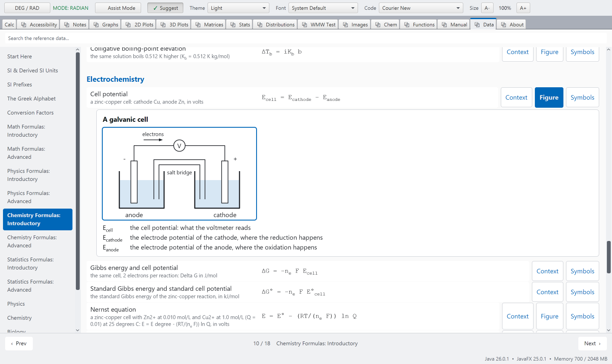The image size is (612, 364).
Task: Open Context for Standard Gibbs energy formula
Action: point(547,292)
